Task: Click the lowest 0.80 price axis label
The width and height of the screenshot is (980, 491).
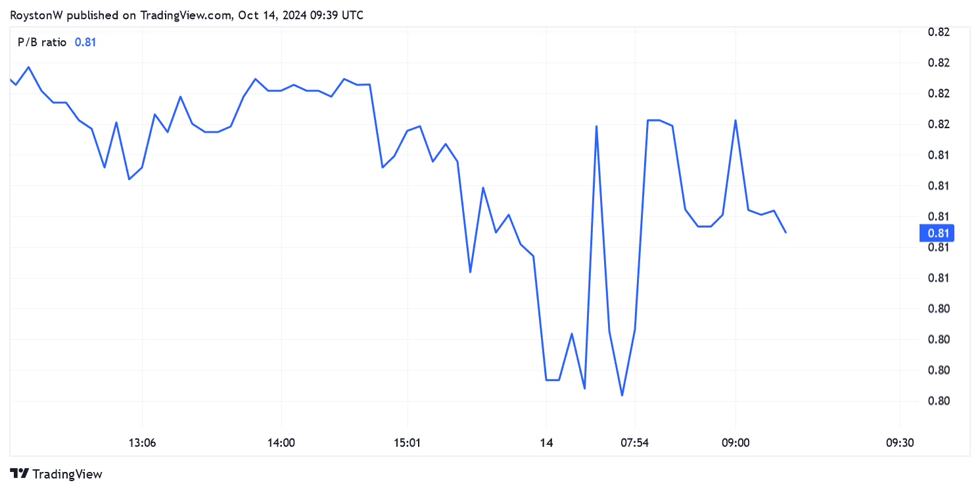Action: coord(937,401)
